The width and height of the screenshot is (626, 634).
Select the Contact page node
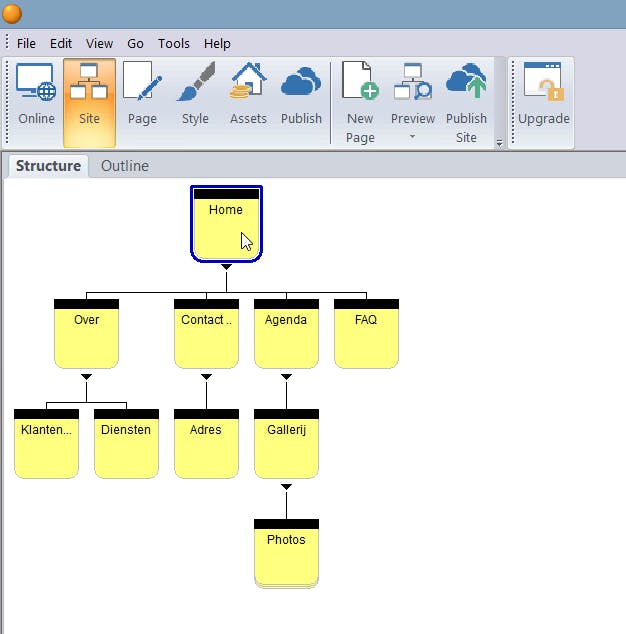click(206, 334)
